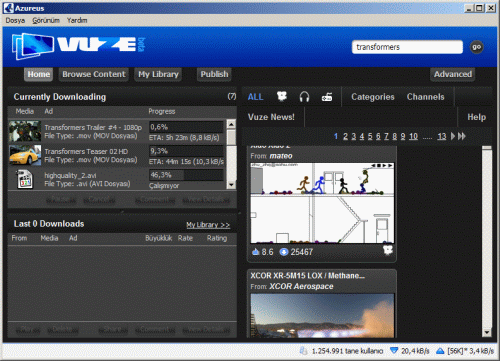Screen dimensions: 500x361
Task: Go to the My Library tab
Action: pyautogui.click(x=158, y=74)
